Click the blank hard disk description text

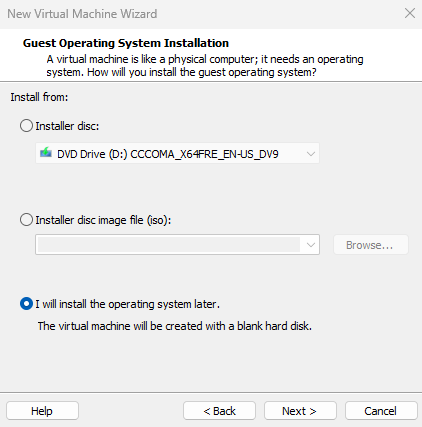(175, 326)
